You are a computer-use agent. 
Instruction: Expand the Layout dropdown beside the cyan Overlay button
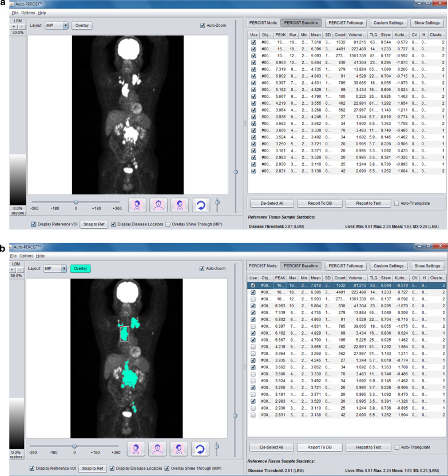tap(64, 268)
